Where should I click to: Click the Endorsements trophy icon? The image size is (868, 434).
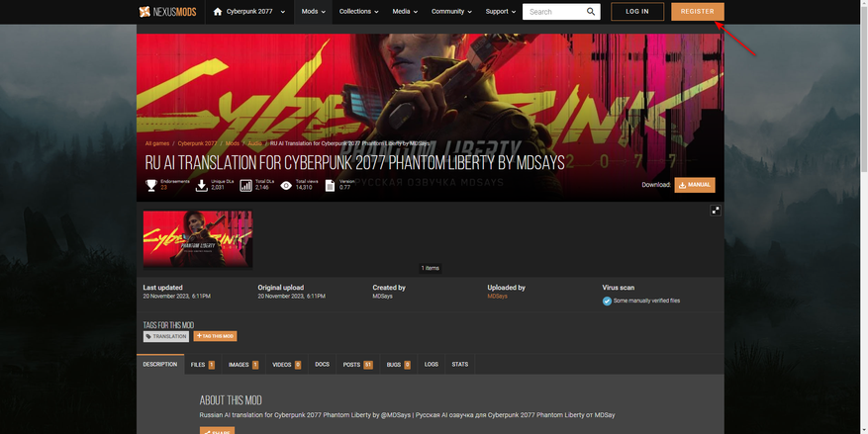151,185
